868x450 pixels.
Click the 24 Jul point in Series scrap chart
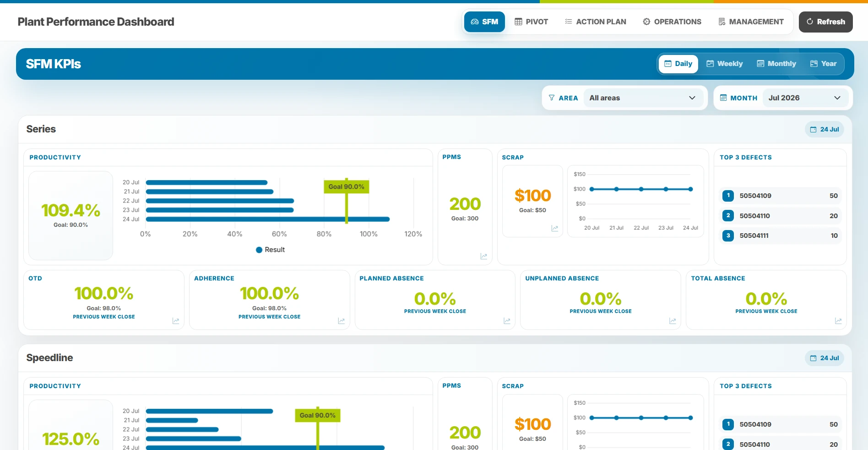[x=690, y=189]
